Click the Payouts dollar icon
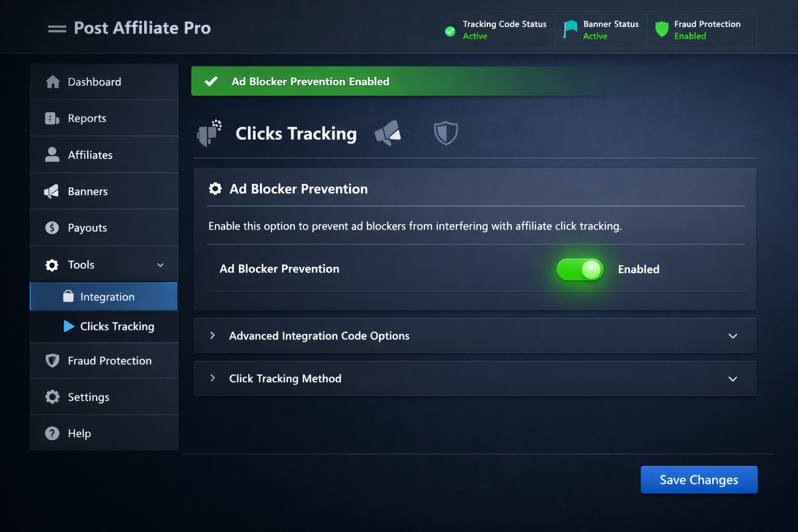Image resolution: width=798 pixels, height=532 pixels. [52, 228]
